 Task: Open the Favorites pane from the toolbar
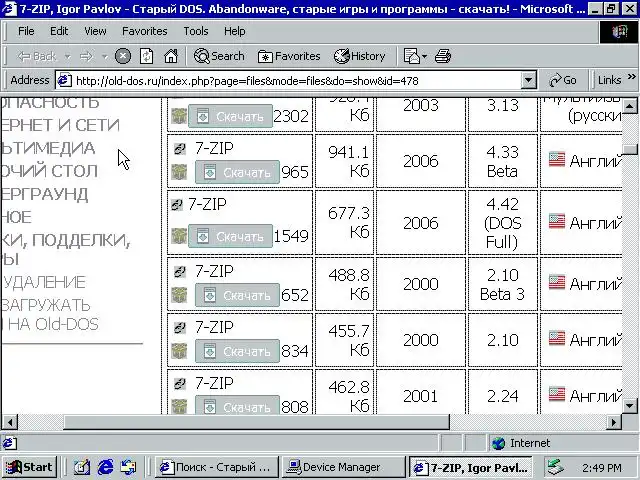tap(289, 56)
